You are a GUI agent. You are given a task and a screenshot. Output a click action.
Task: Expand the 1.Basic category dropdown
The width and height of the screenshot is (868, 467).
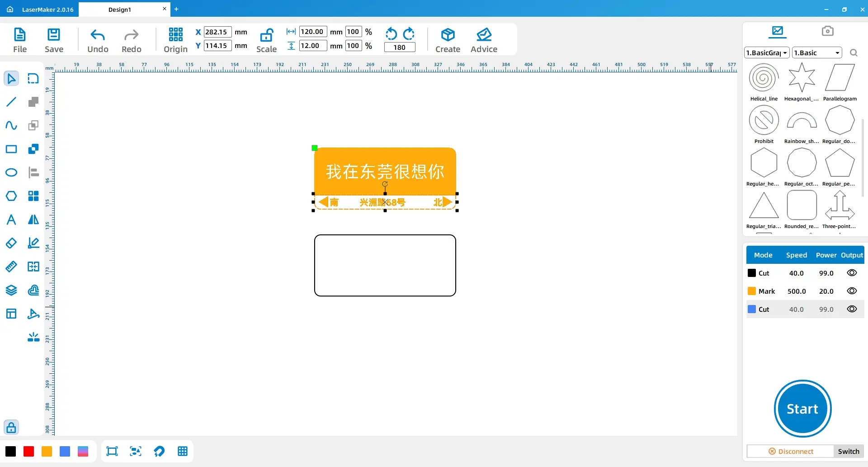point(817,52)
